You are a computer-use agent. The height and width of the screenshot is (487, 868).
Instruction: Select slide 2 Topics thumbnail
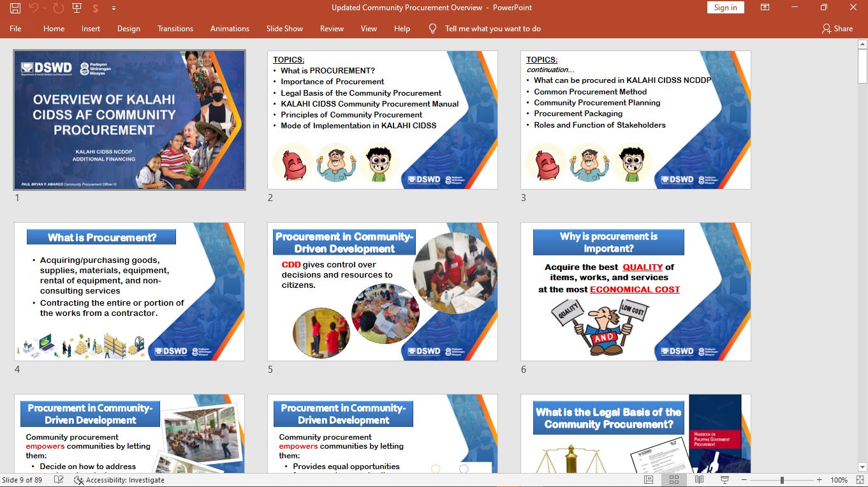[x=383, y=120]
